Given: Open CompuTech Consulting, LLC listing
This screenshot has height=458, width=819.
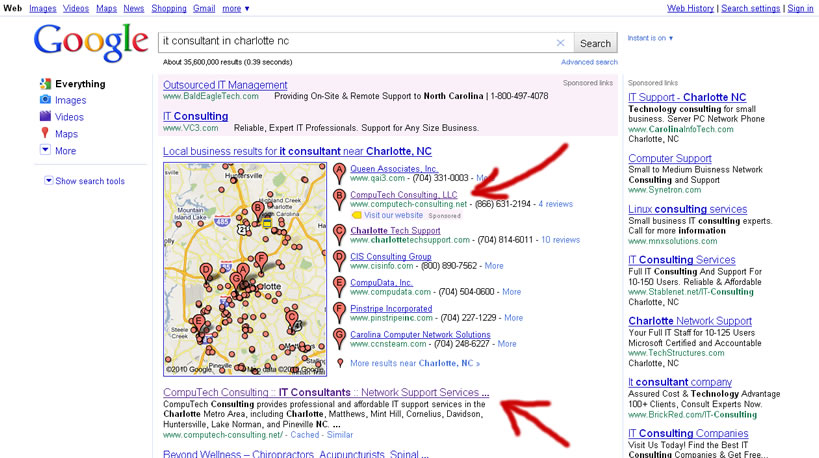Looking at the screenshot, I should tap(404, 194).
